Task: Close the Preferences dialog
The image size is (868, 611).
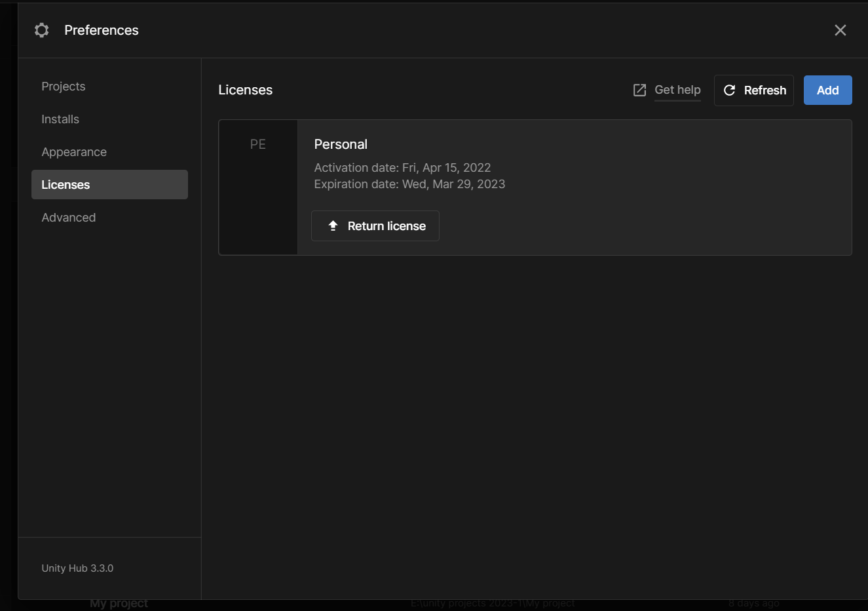Action: pos(840,30)
